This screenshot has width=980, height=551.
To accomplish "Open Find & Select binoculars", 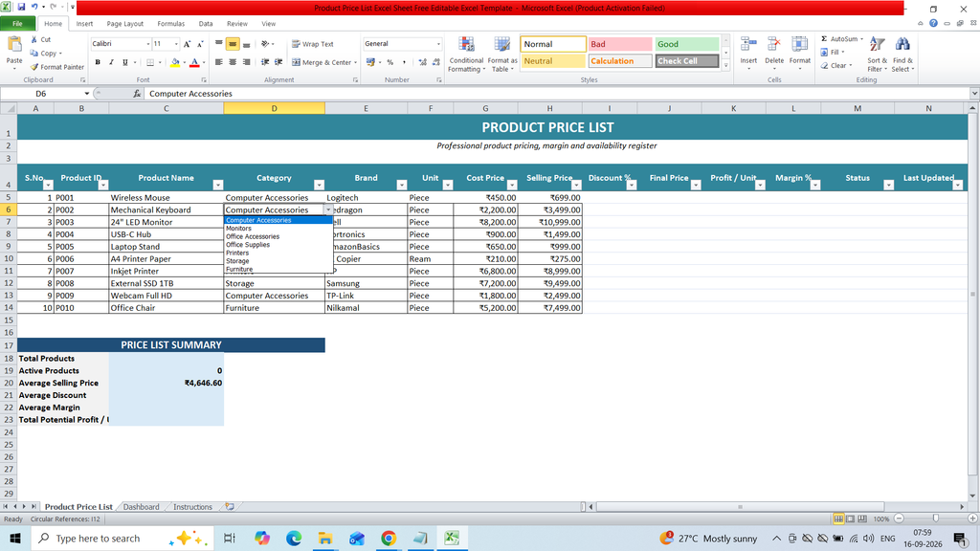I will tap(902, 55).
